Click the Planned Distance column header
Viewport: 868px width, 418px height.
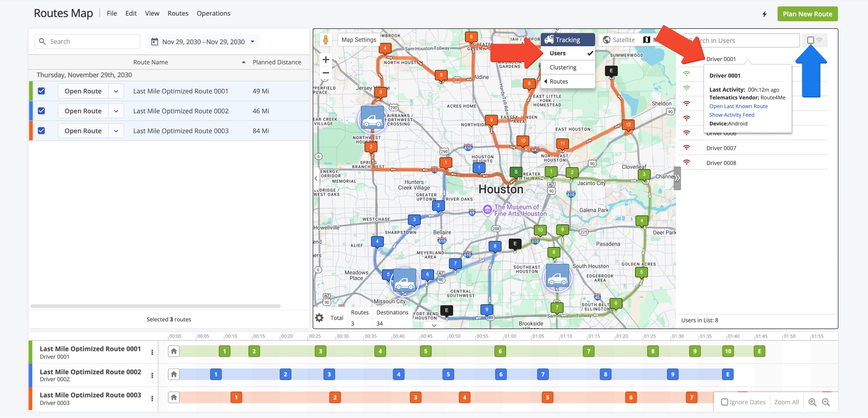(277, 62)
